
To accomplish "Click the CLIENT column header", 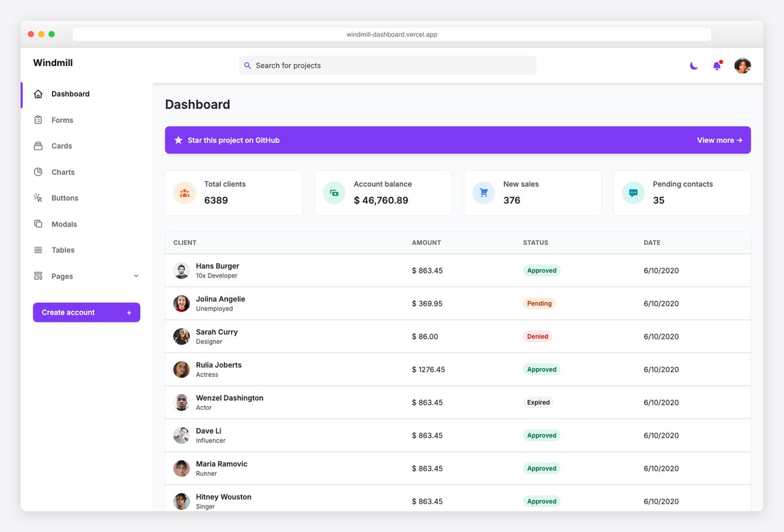I will 185,243.
